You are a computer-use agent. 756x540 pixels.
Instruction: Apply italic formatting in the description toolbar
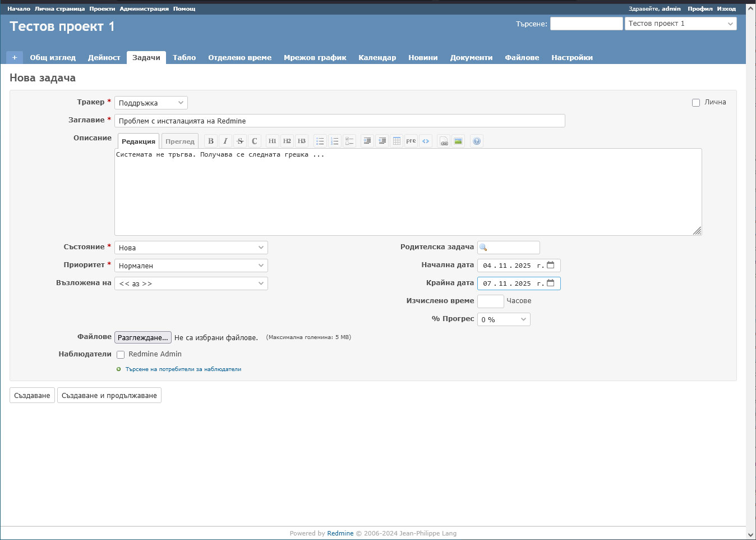coord(225,141)
